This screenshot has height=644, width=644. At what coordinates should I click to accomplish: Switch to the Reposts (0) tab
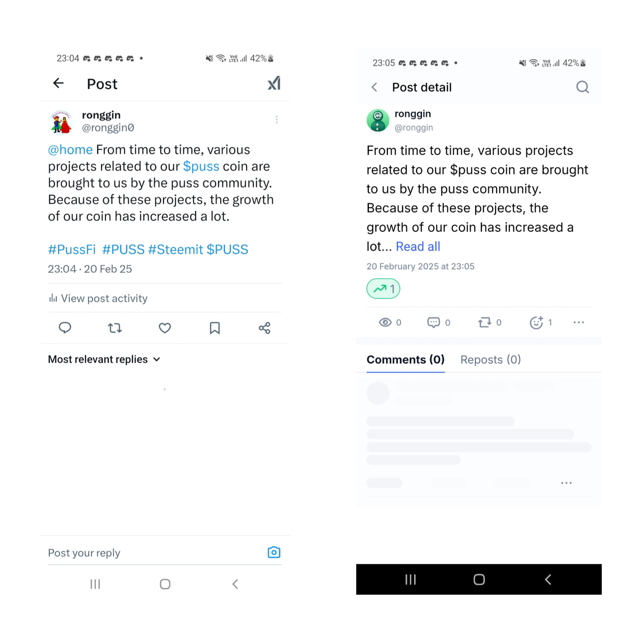[x=490, y=360]
